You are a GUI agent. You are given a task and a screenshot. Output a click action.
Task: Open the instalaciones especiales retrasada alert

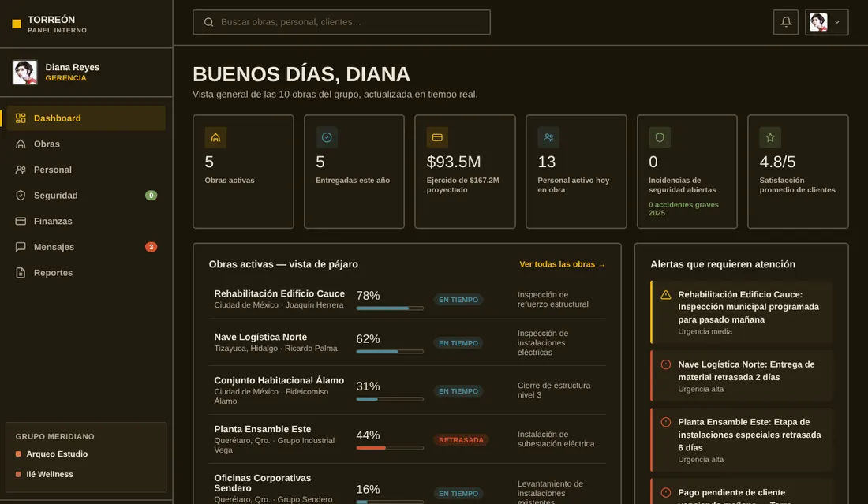click(741, 440)
